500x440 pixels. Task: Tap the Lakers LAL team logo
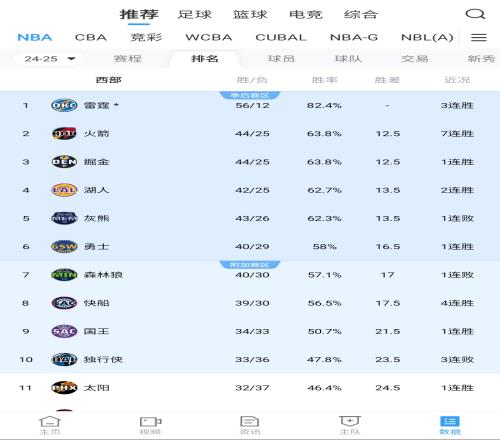click(x=64, y=190)
